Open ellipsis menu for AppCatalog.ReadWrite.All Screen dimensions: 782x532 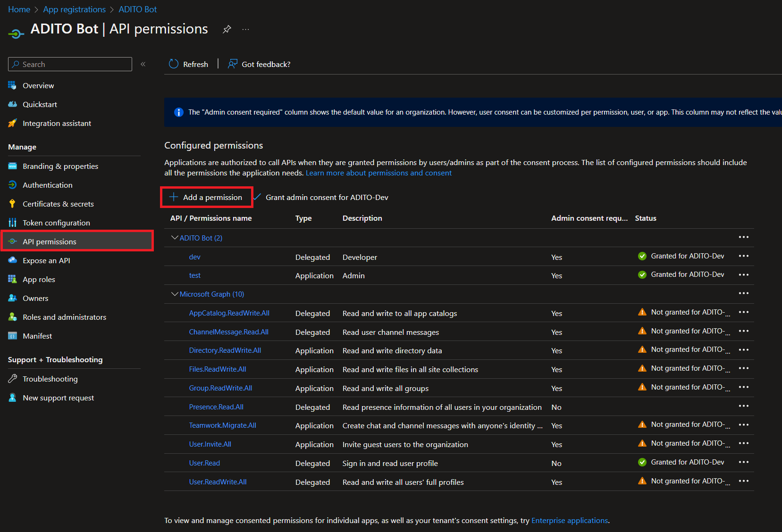click(744, 312)
